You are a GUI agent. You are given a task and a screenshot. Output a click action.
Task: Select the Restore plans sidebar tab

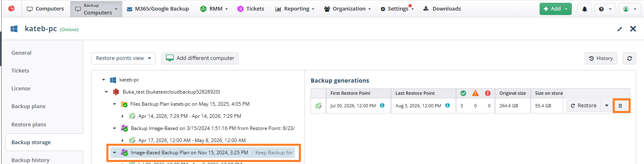click(29, 124)
